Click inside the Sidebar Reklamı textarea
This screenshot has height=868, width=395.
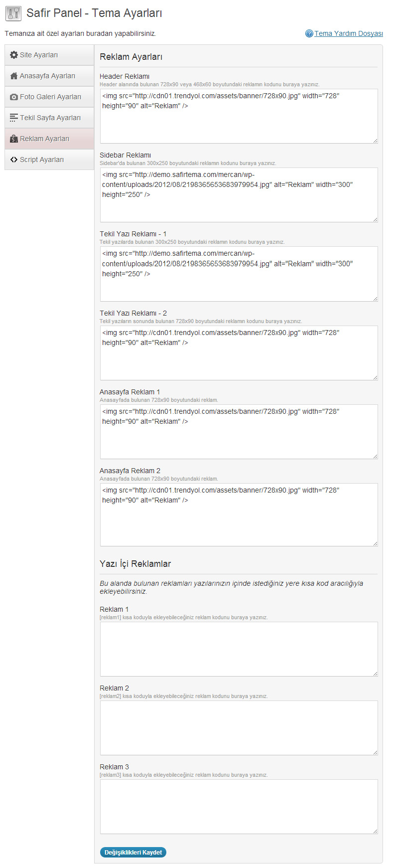pos(239,195)
